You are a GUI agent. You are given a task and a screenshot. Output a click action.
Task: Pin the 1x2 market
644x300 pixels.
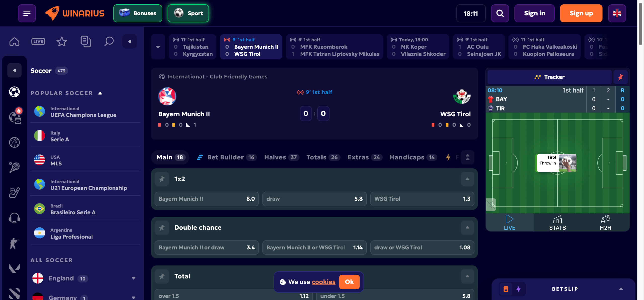point(162,179)
